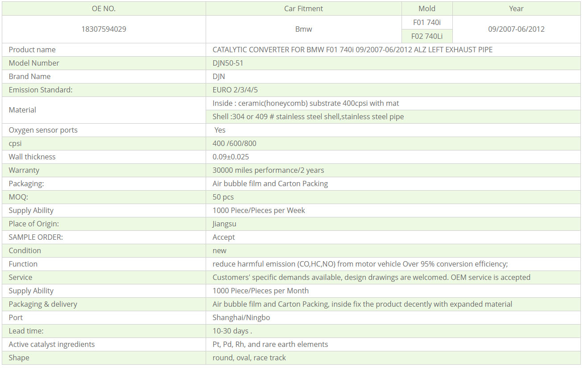Click the ceramic honeycomb substrate material row

pyautogui.click(x=306, y=103)
